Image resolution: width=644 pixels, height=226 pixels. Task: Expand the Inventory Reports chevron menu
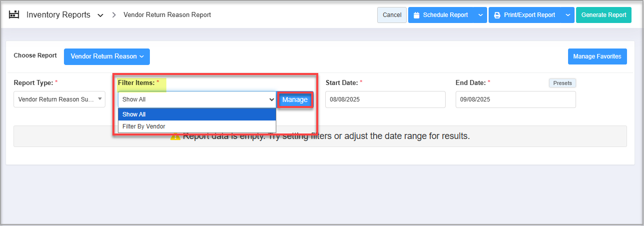tap(100, 15)
